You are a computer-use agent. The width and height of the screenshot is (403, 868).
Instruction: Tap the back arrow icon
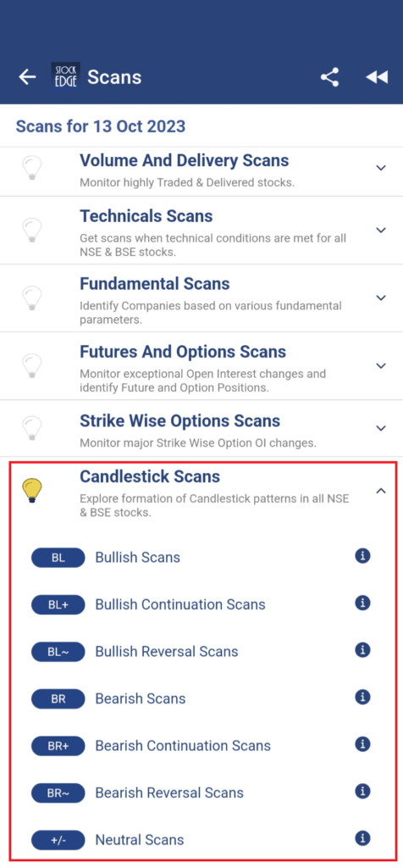point(27,77)
